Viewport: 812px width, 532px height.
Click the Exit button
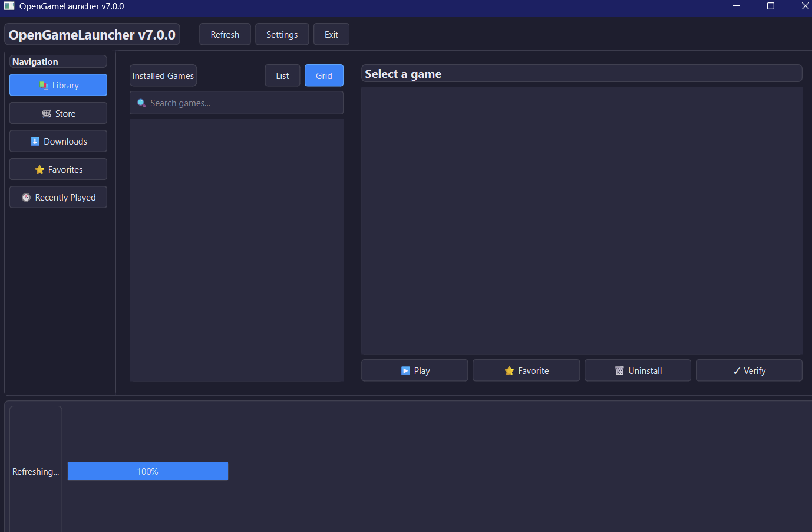[x=331, y=34]
